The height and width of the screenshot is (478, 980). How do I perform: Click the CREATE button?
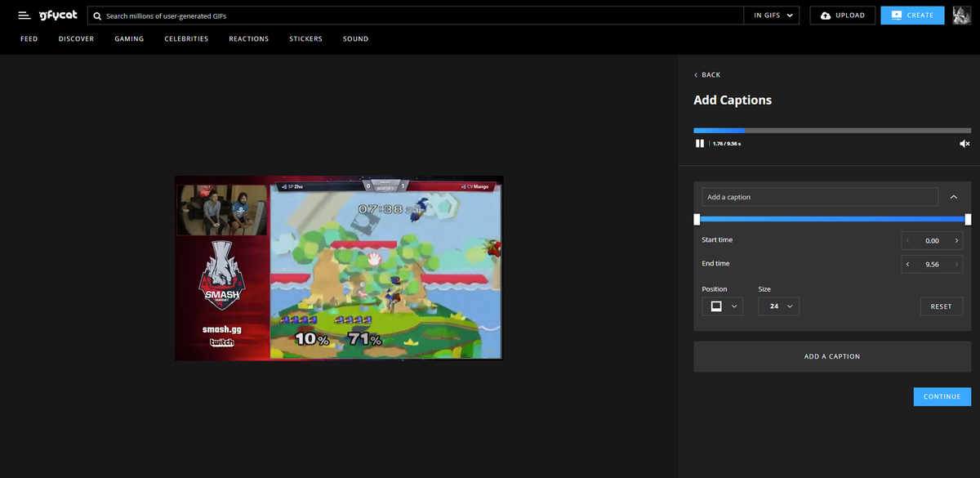click(x=912, y=16)
